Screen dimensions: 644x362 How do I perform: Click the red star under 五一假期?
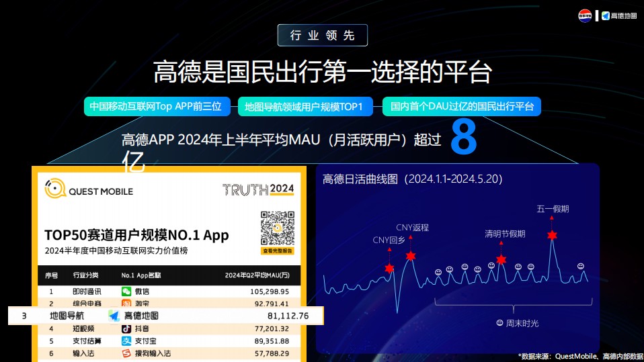click(x=552, y=235)
